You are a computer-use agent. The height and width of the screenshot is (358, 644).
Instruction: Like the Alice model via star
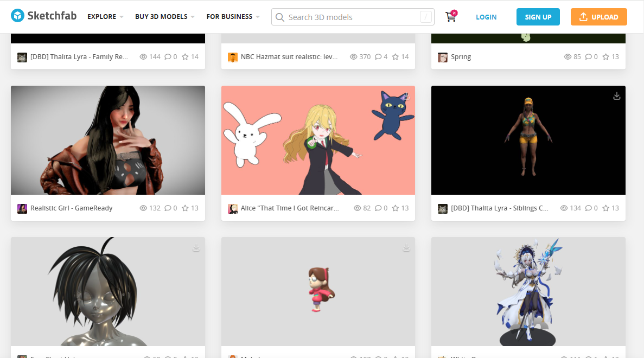point(396,208)
